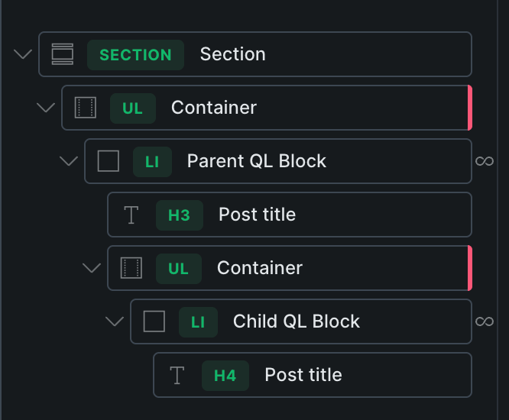Click the Parent QL Block square icon
The width and height of the screenshot is (509, 420).
click(x=109, y=161)
